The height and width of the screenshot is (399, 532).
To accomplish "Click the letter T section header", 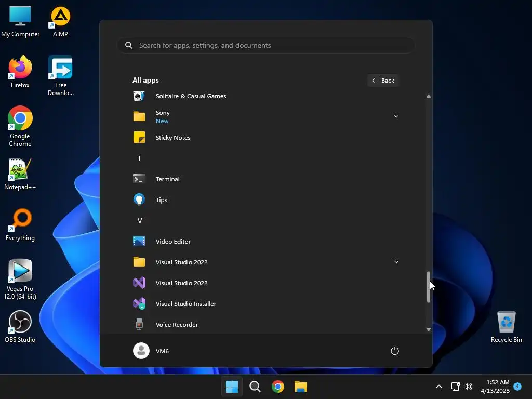I will 139,158.
